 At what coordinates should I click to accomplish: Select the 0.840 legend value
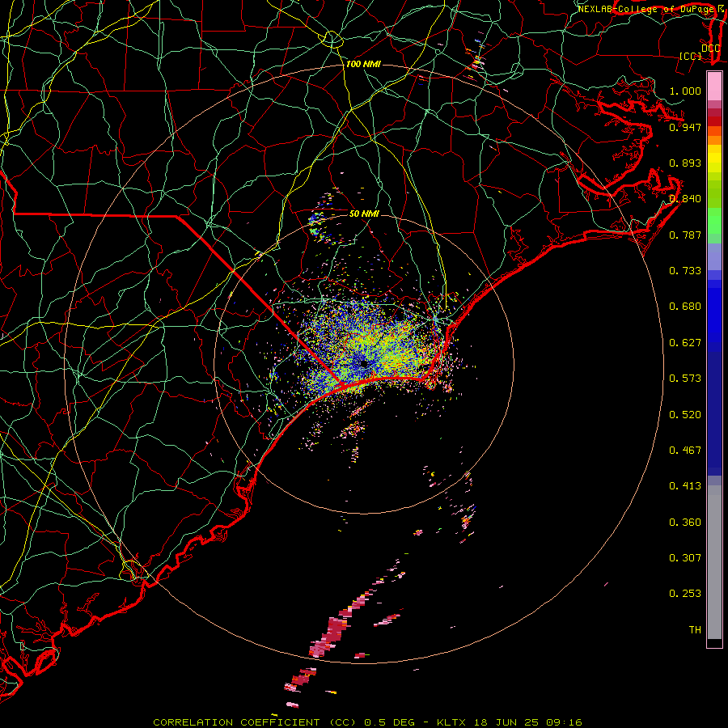click(x=685, y=199)
